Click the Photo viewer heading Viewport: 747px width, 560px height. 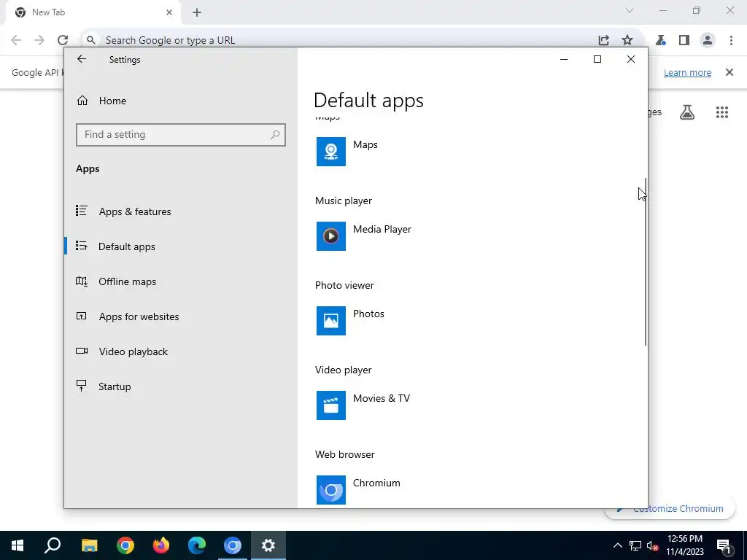344,285
